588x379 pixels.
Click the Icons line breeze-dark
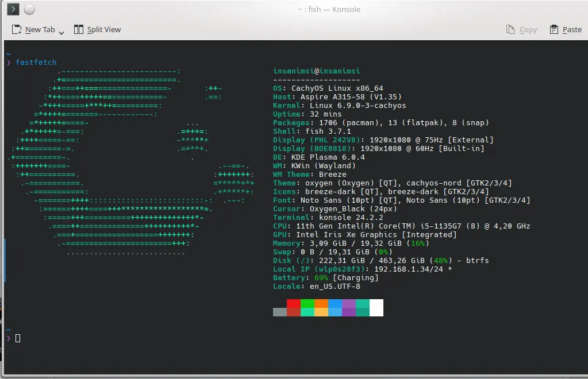(x=381, y=191)
